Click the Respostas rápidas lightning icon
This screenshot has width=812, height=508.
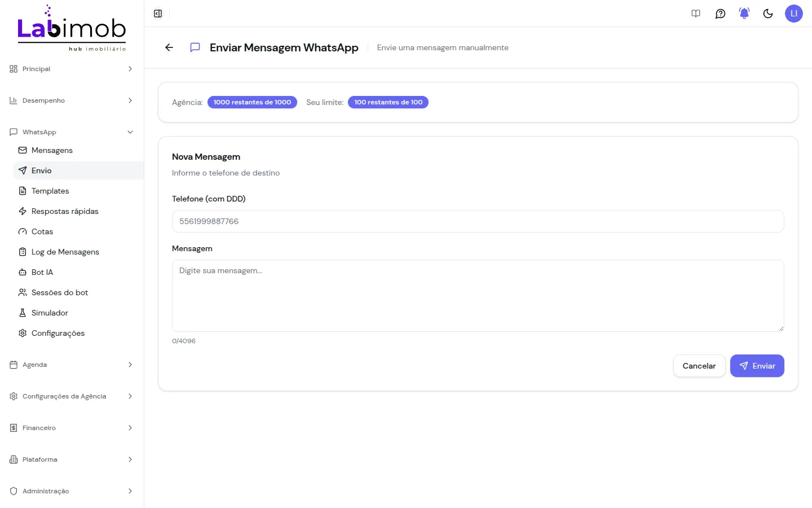23,211
